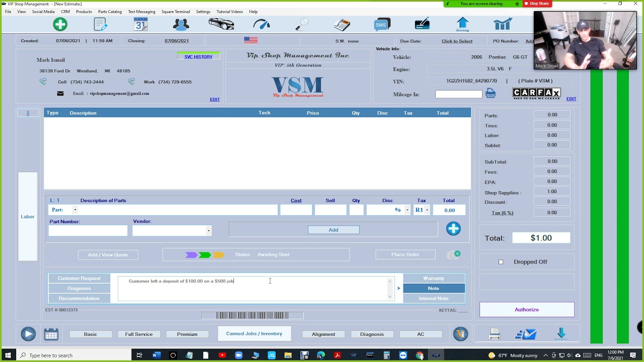Open the speedometer dashboard icon

[262, 24]
